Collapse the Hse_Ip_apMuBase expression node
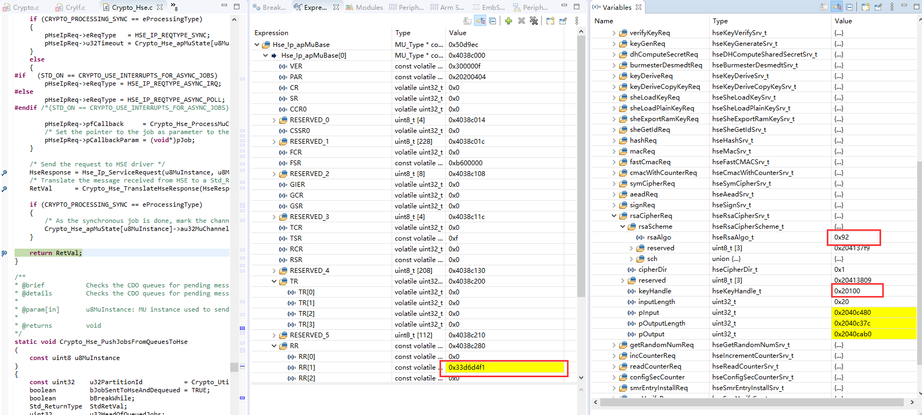922x415 pixels. click(x=257, y=44)
